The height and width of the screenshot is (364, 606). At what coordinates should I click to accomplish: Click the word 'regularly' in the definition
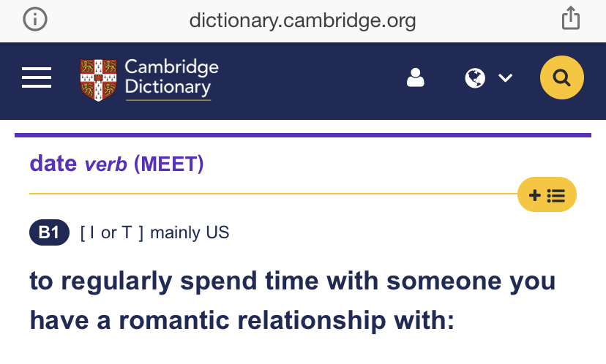coord(116,282)
